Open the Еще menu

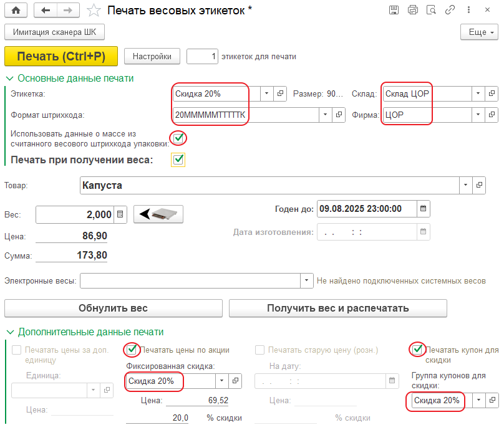[478, 32]
